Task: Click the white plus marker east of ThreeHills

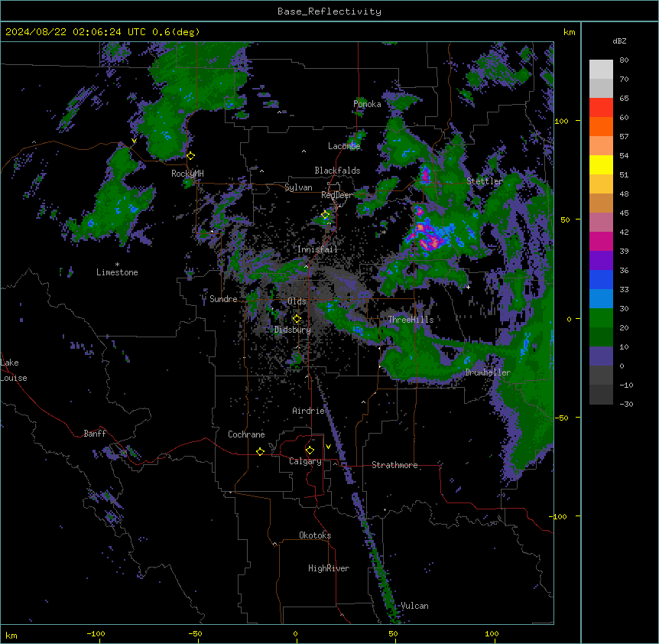Action: pos(468,287)
